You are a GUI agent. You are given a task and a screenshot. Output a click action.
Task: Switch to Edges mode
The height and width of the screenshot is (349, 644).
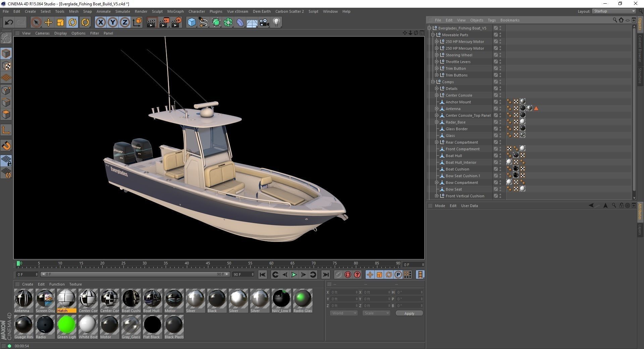tap(6, 102)
